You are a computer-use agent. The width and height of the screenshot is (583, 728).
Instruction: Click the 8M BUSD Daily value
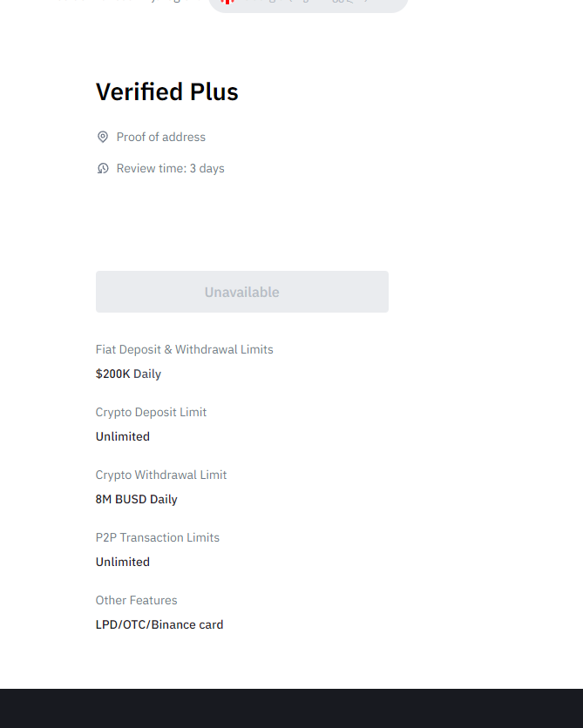(136, 499)
